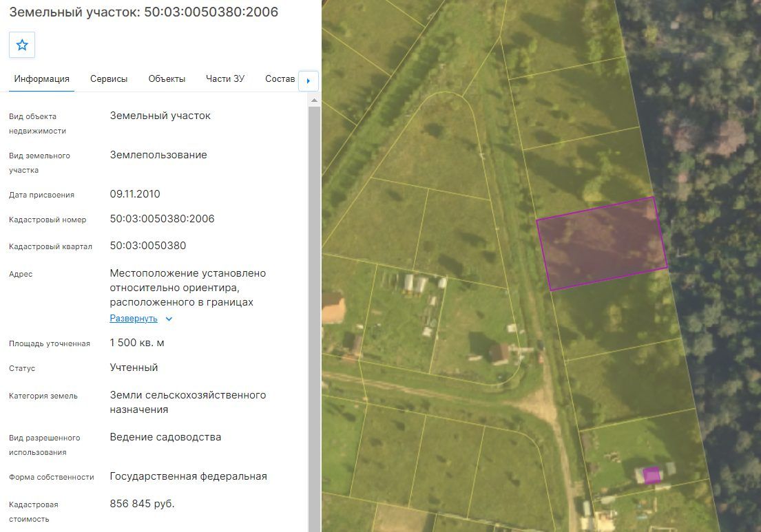
Task: Click cadastral number value 50:03:0050380:2006
Action: 162,219
